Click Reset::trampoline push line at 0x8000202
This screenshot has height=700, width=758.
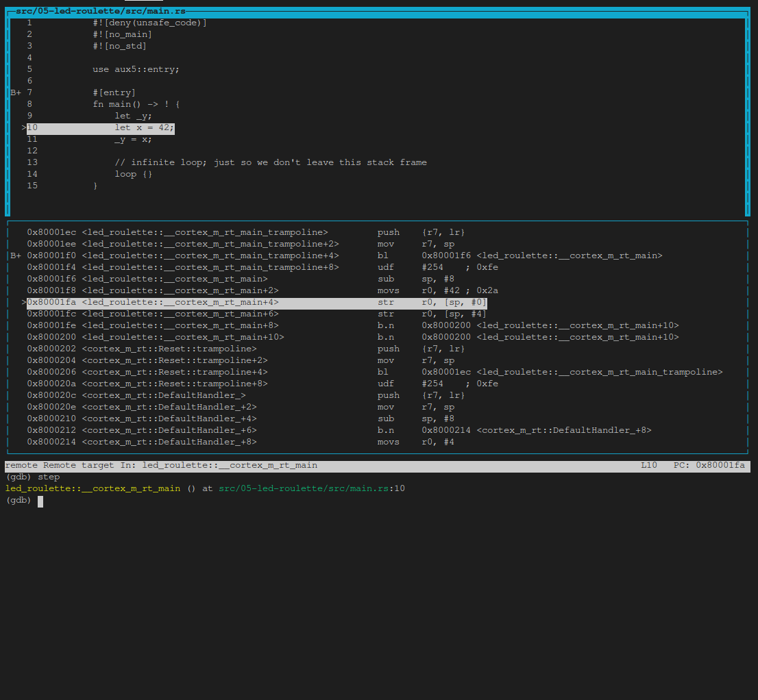pyautogui.click(x=246, y=349)
